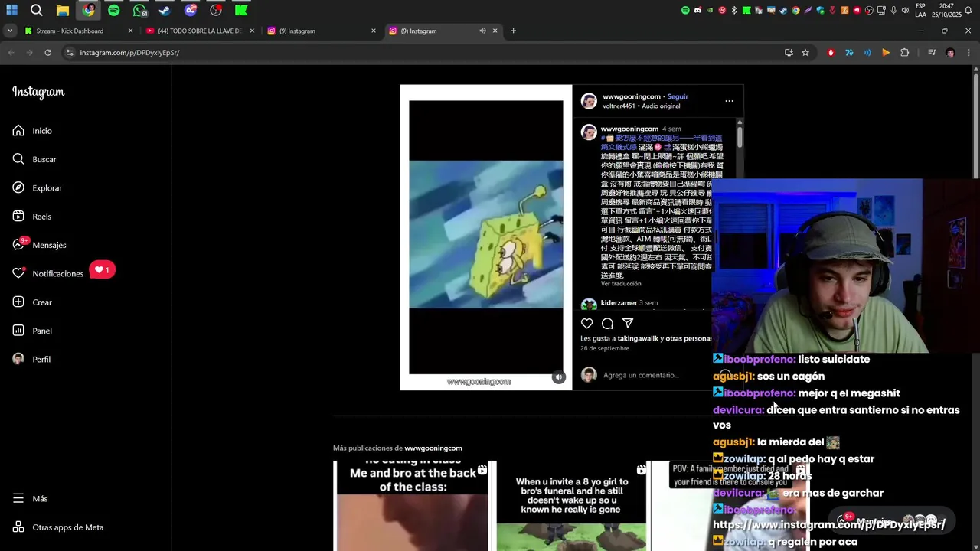
Task: Open Reels from sidebar
Action: [x=31, y=217]
